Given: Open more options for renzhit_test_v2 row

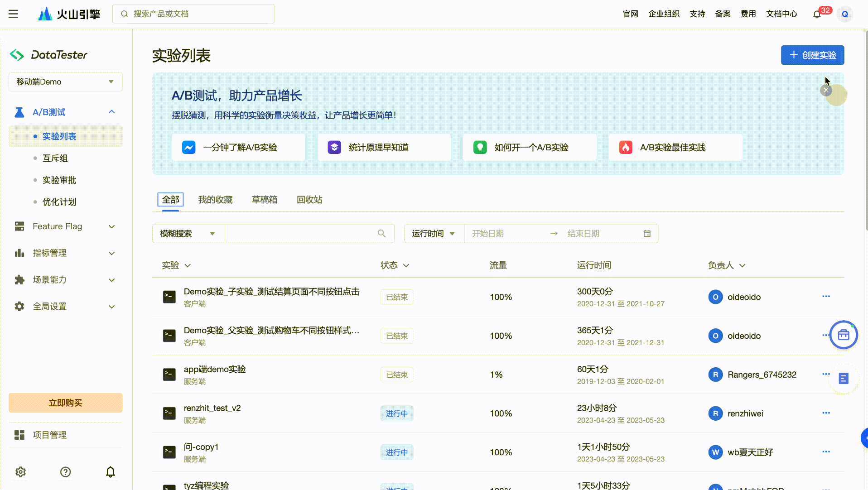Looking at the screenshot, I should (x=826, y=413).
